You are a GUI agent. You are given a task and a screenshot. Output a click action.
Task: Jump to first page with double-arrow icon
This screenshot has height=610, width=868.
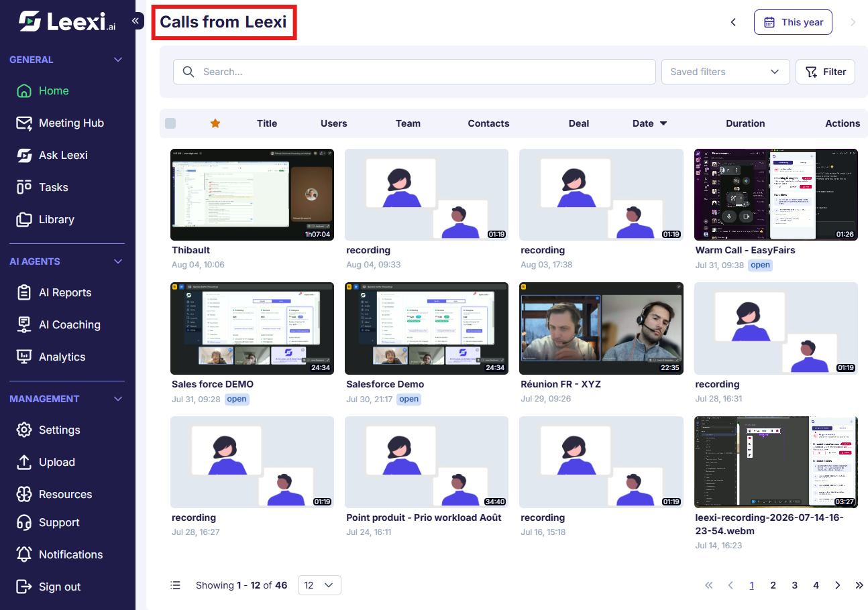tap(709, 585)
